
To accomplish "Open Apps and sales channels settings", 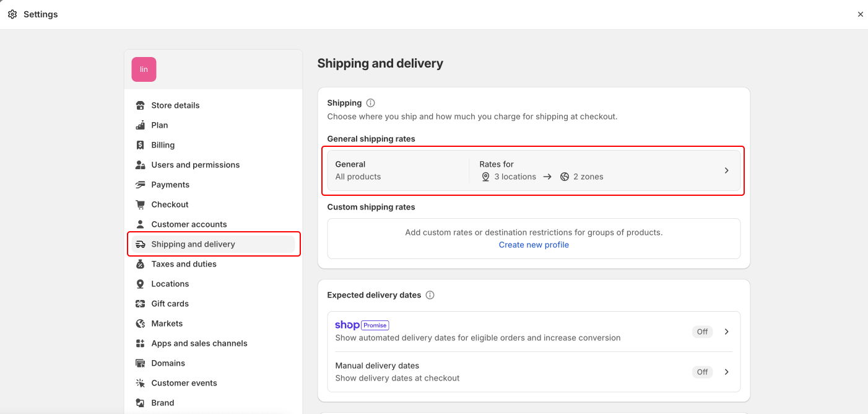I will [x=213, y=343].
